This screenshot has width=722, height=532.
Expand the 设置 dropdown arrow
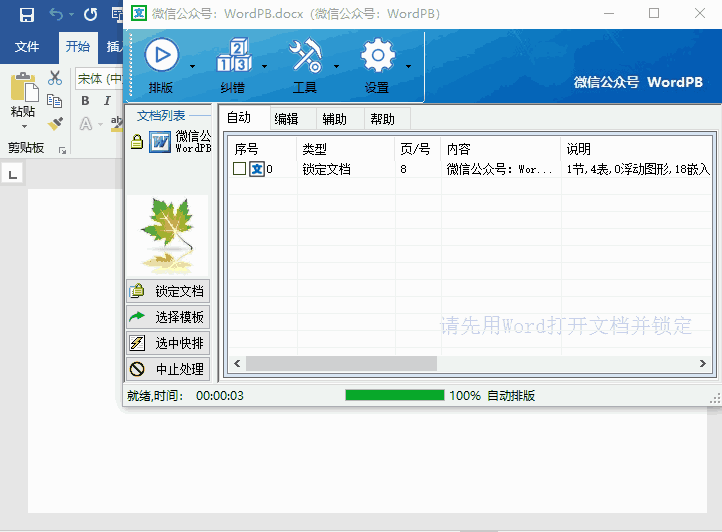[x=408, y=66]
